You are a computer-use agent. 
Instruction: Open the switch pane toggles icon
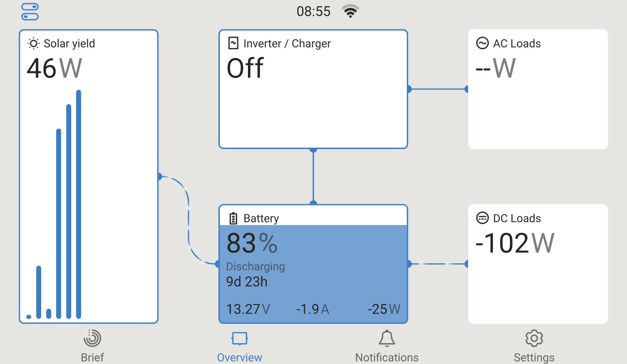[30, 12]
